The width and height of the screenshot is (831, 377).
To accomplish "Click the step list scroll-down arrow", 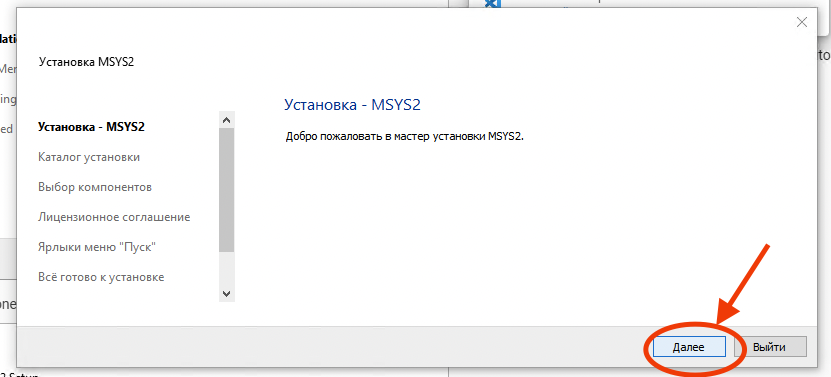I will pos(226,293).
